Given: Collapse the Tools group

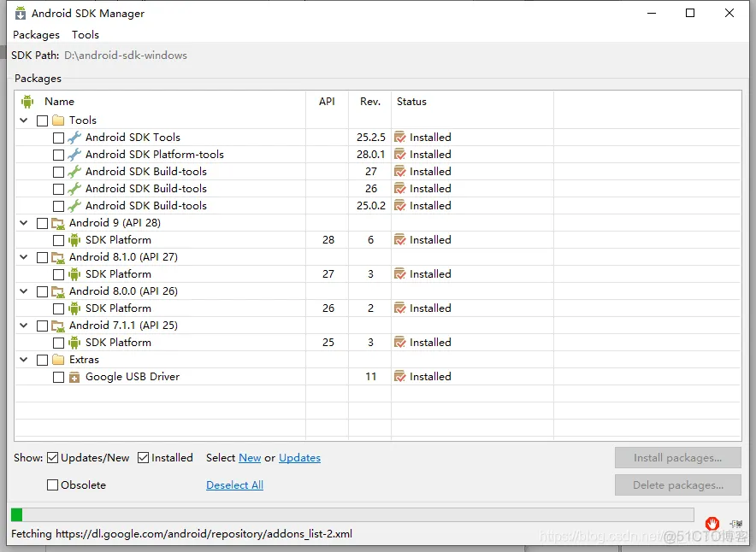Looking at the screenshot, I should [x=24, y=120].
